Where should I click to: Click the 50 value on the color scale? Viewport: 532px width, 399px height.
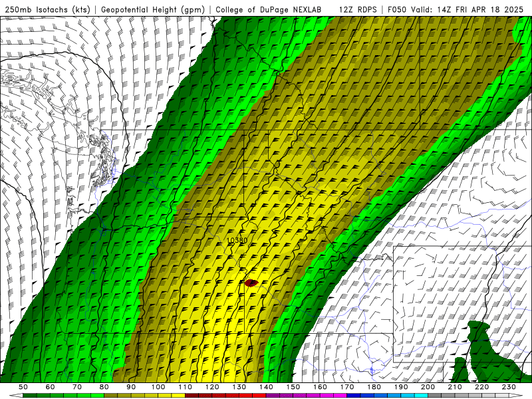pyautogui.click(x=23, y=387)
